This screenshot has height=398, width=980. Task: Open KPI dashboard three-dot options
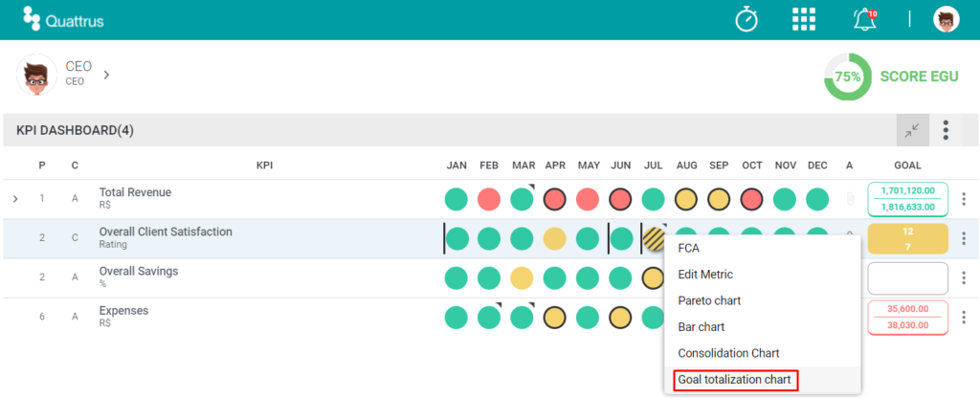tap(947, 130)
